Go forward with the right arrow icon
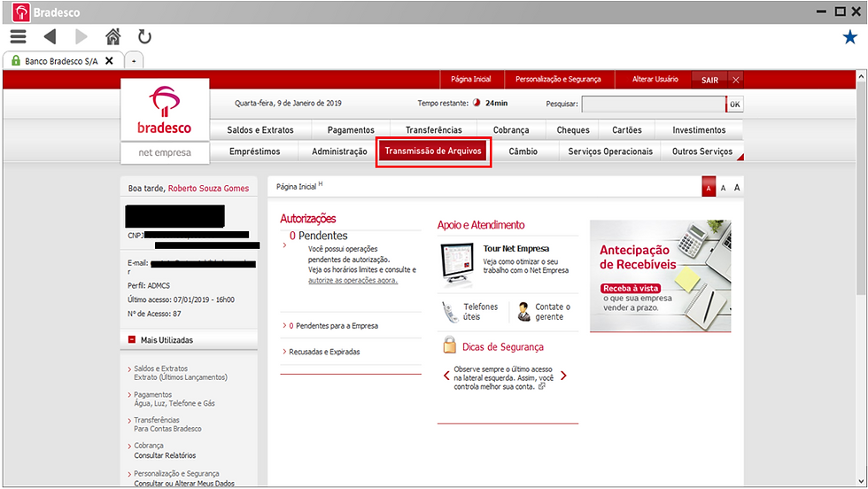This screenshot has width=868, height=489. tap(81, 36)
